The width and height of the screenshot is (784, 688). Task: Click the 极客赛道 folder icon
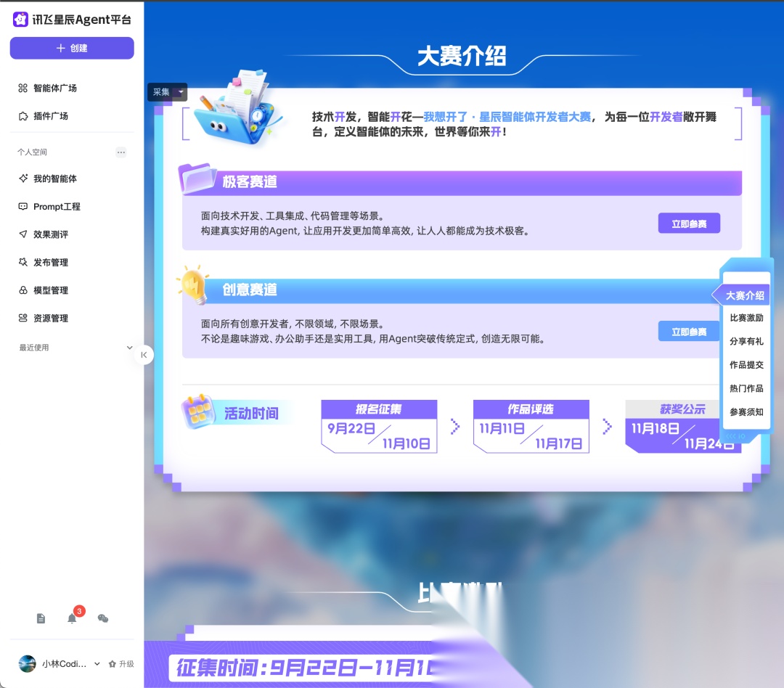click(x=197, y=178)
